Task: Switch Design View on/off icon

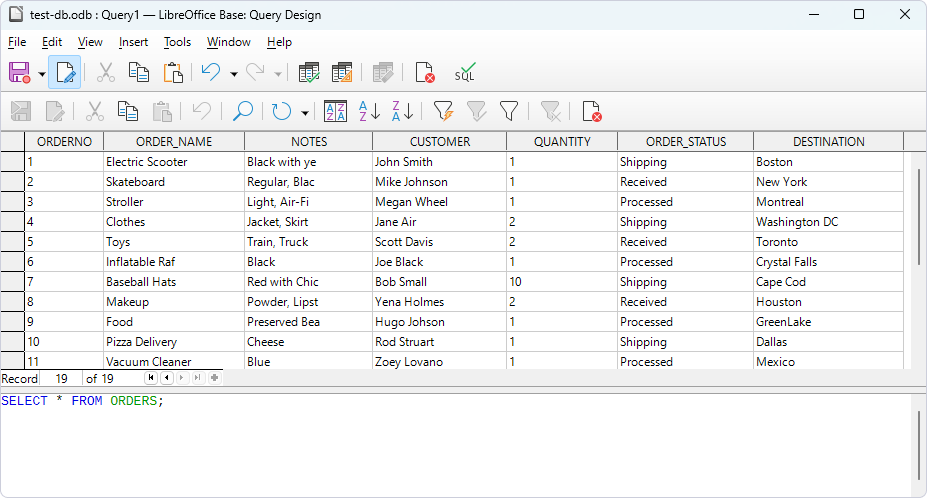Action: pyautogui.click(x=342, y=73)
